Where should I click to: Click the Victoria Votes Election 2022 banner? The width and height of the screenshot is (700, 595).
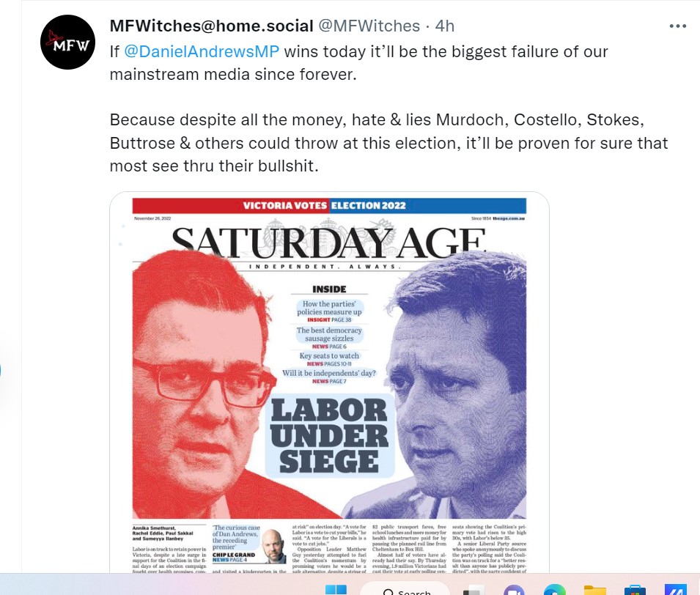(329, 206)
